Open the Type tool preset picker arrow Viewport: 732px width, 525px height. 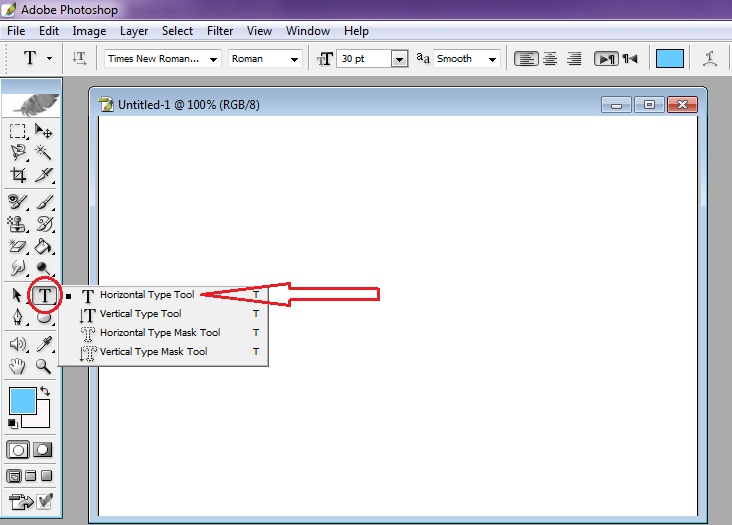[x=49, y=59]
